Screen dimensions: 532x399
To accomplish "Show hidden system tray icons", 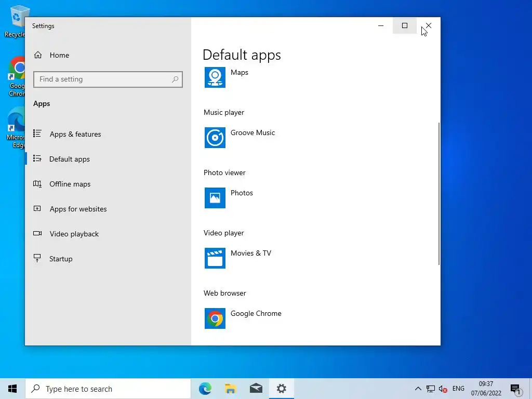I will [418, 389].
